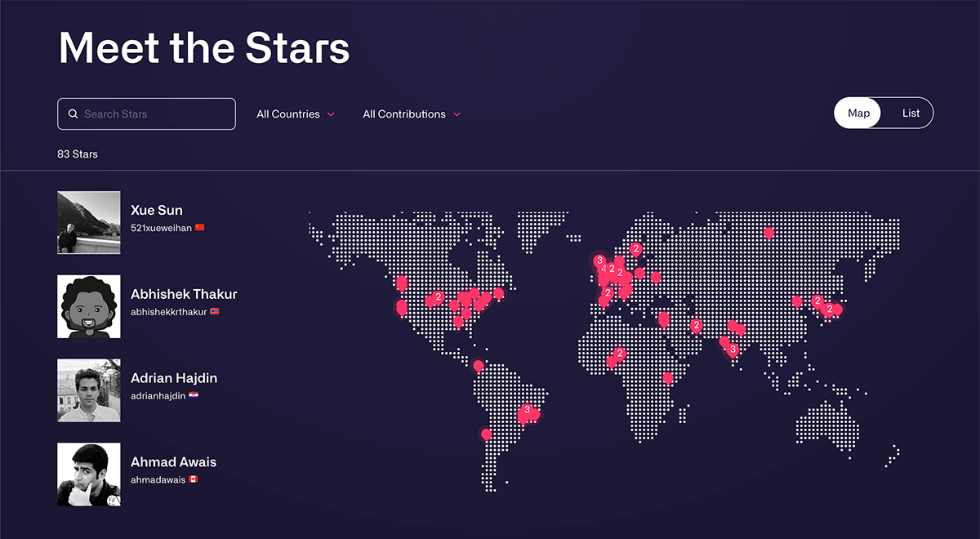The image size is (980, 539).
Task: Click Abhishek Thakur's name
Action: 184,294
